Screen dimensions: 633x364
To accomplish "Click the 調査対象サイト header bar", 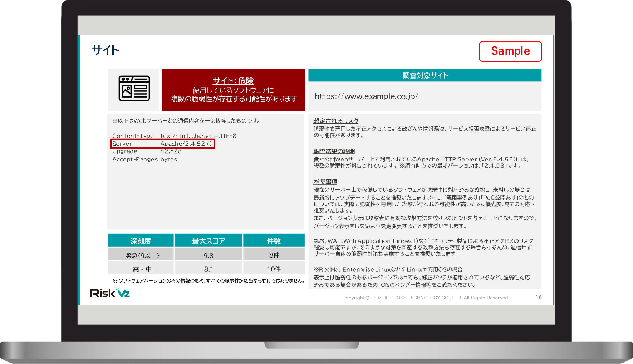I will 425,75.
